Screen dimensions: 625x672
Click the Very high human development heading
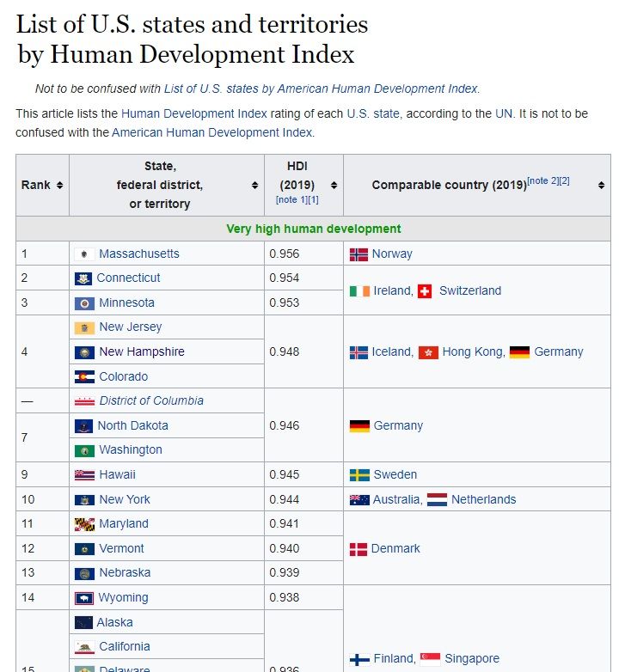coord(313,229)
